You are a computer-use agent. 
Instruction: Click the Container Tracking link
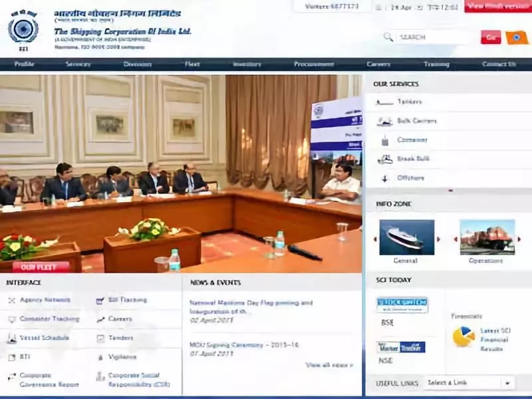point(49,319)
